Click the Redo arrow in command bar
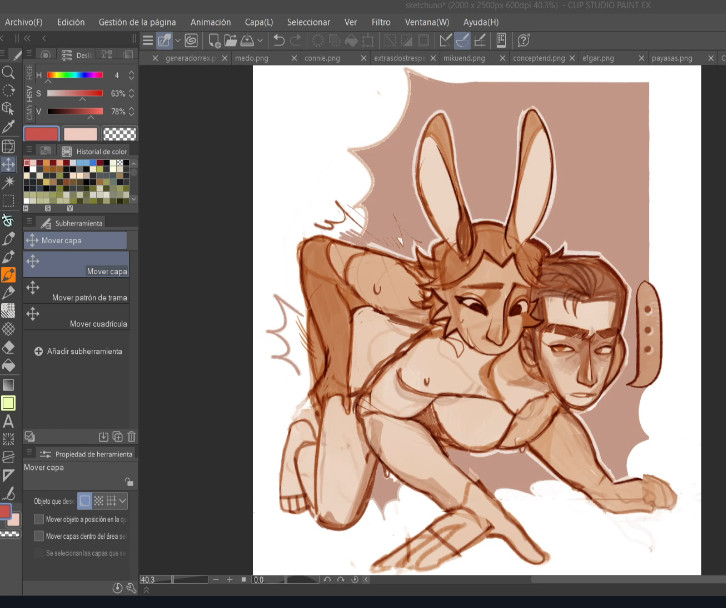 pyautogui.click(x=295, y=41)
